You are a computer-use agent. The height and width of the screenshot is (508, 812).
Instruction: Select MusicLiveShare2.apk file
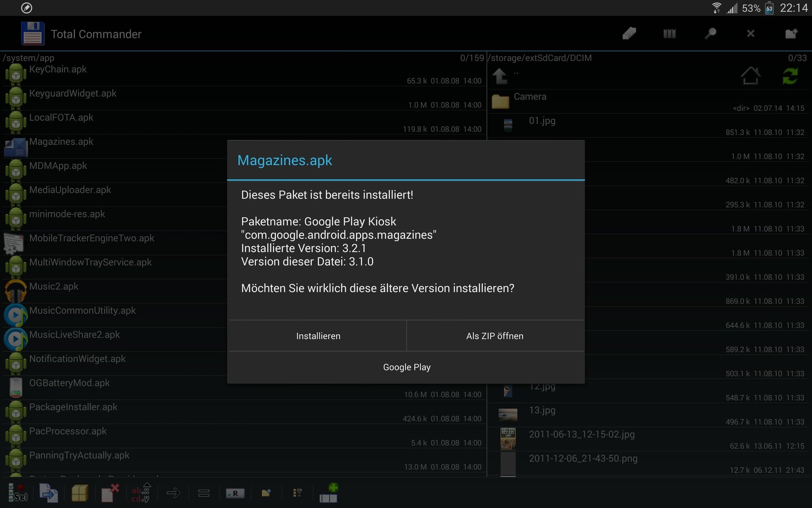pos(115,340)
